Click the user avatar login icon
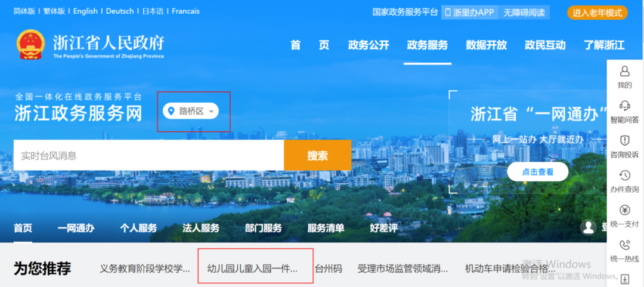 click(589, 227)
